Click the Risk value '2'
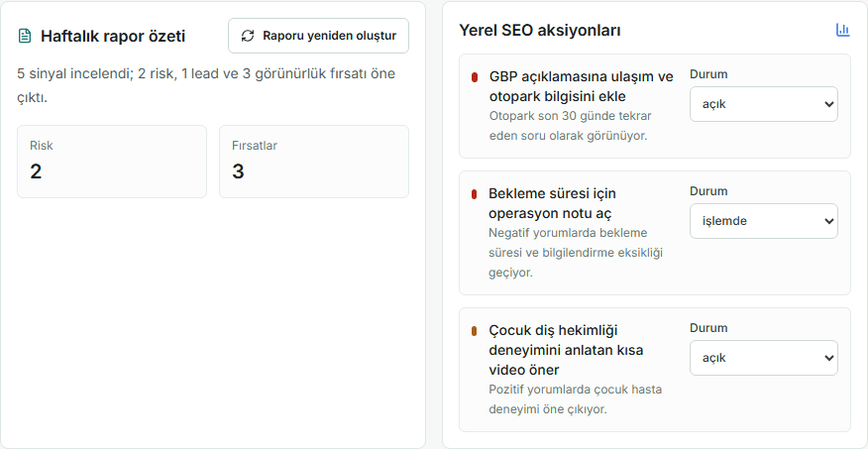Screen dimensions: 868x449 point(36,171)
